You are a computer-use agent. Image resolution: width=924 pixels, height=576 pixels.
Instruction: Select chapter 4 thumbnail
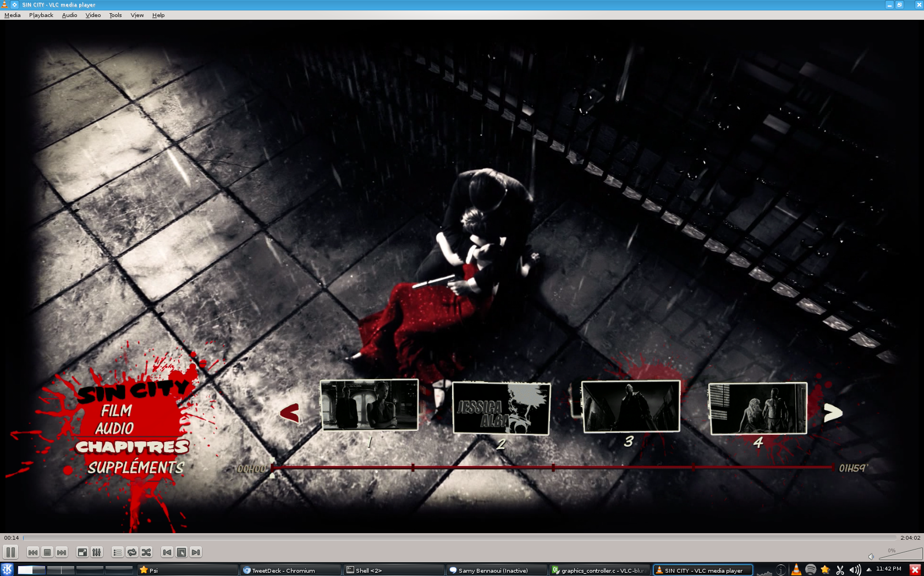pyautogui.click(x=758, y=408)
